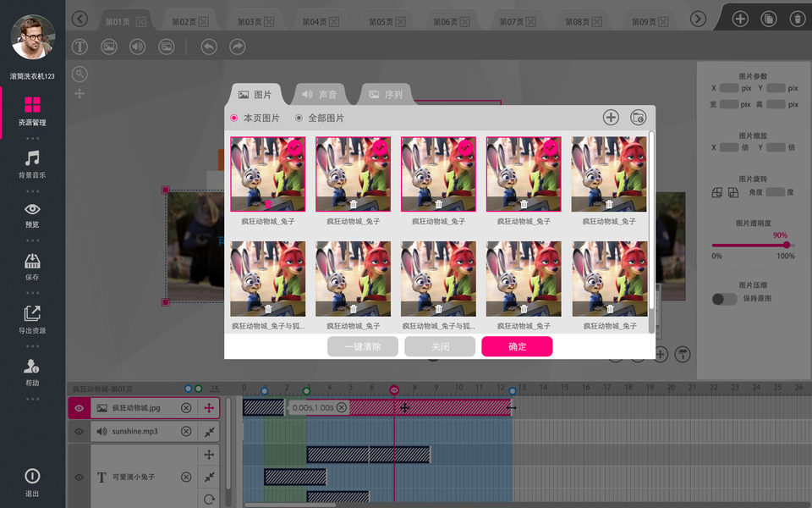Click the zoom magnifier icon on canvas
Screen dimensions: 812x508
tap(80, 75)
